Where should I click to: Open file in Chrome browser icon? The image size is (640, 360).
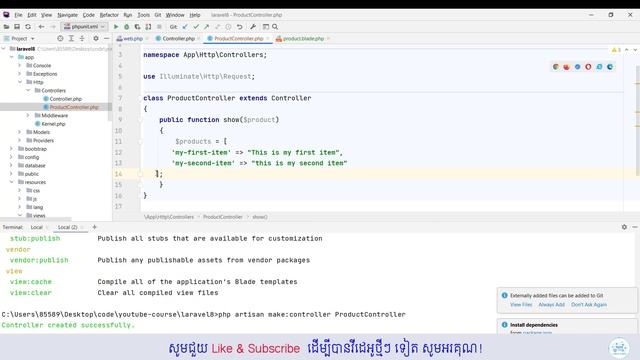556,67
